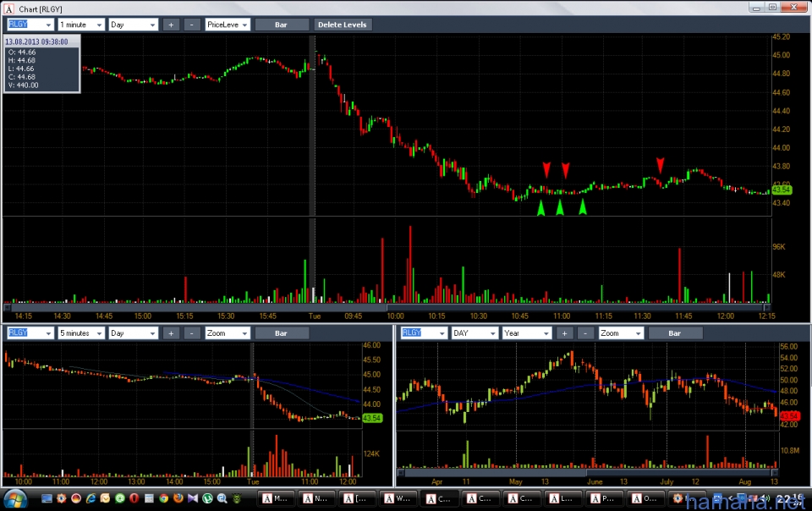This screenshot has width=812, height=511.
Task: Click the minus button in daily chart toolbar
Action: click(x=585, y=333)
